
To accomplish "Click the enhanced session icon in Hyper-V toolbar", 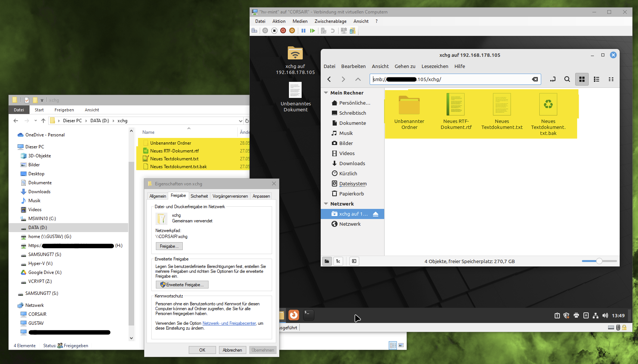I will point(344,31).
